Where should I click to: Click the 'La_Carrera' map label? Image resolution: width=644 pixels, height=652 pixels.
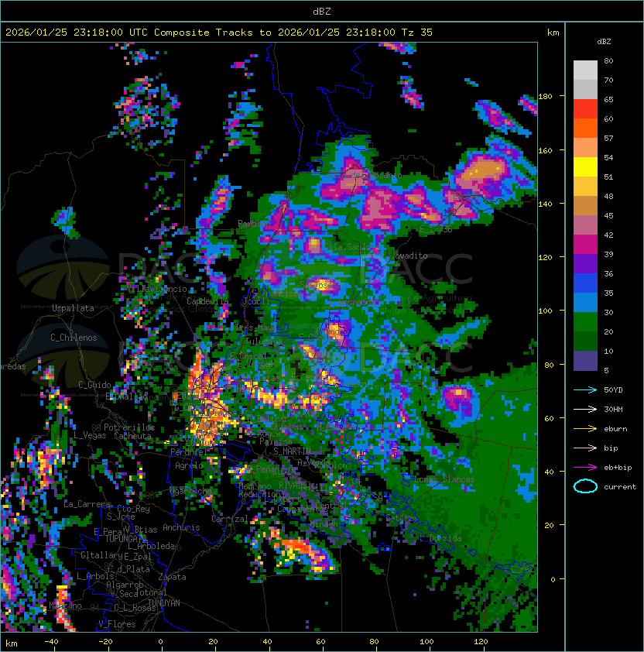click(x=87, y=504)
